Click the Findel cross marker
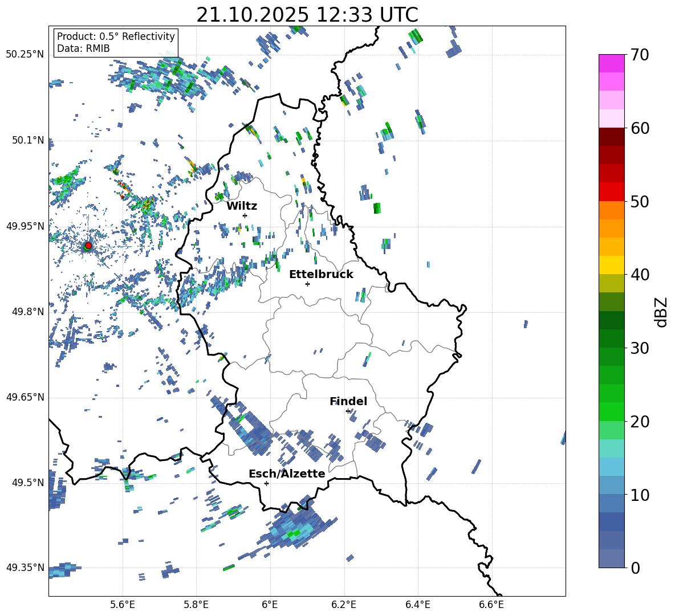The image size is (675, 616). point(348,411)
